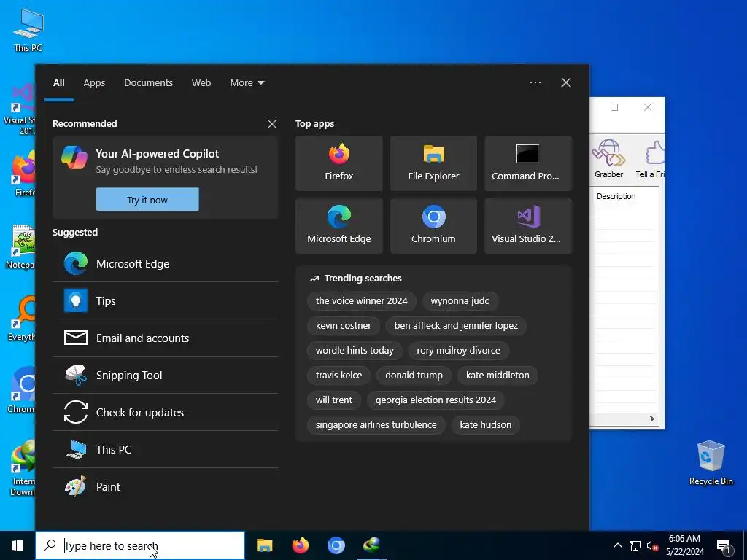Open Firefox from Top apps
The height and width of the screenshot is (560, 747).
click(338, 163)
